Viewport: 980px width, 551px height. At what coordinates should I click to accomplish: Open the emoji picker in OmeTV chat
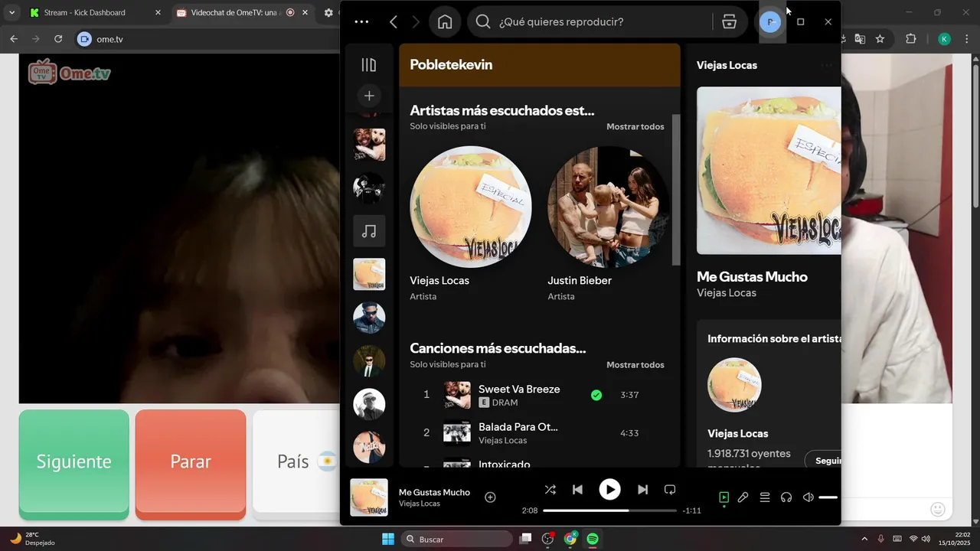(937, 509)
